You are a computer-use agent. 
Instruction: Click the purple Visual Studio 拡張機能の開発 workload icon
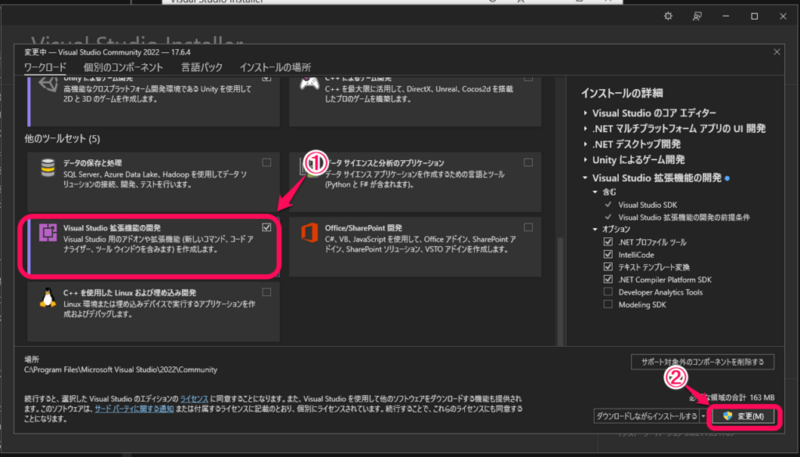click(x=48, y=233)
